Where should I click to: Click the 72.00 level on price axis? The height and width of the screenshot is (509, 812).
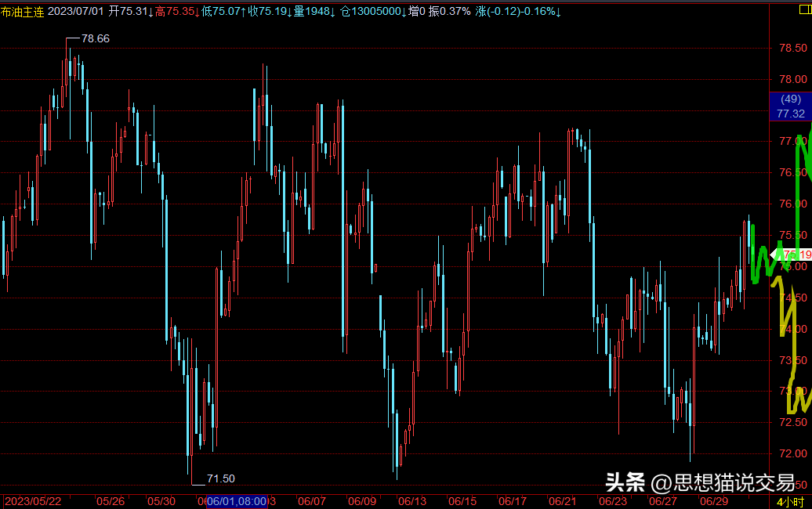(793, 453)
